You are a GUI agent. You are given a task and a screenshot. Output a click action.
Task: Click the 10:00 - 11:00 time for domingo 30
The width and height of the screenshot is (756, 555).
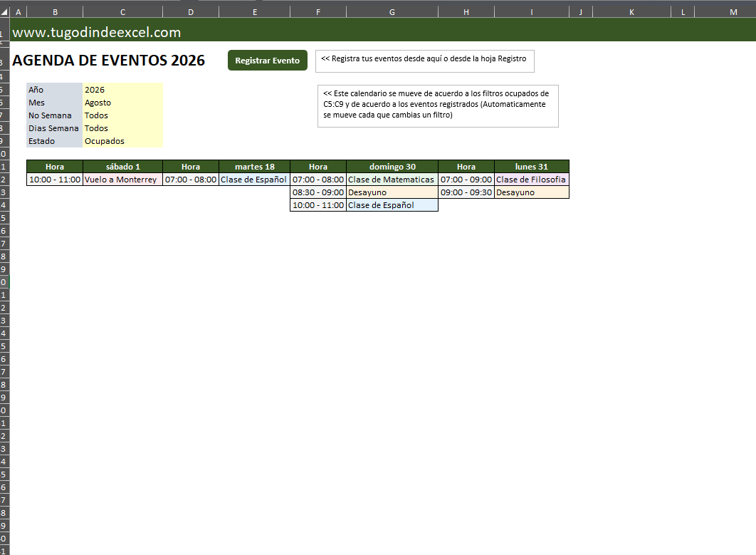(x=318, y=205)
